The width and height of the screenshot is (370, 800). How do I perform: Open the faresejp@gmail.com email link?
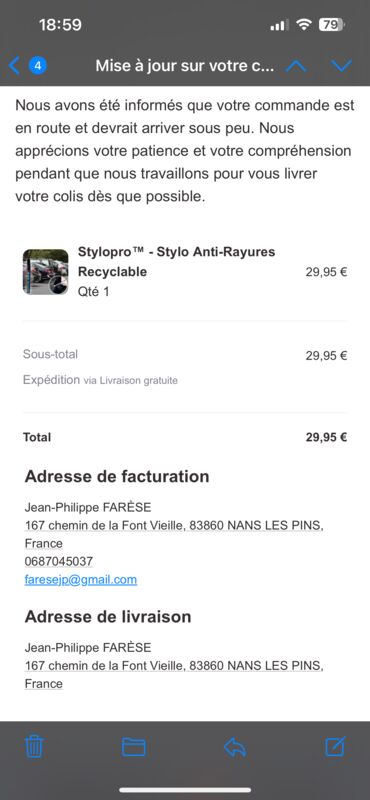(x=81, y=580)
